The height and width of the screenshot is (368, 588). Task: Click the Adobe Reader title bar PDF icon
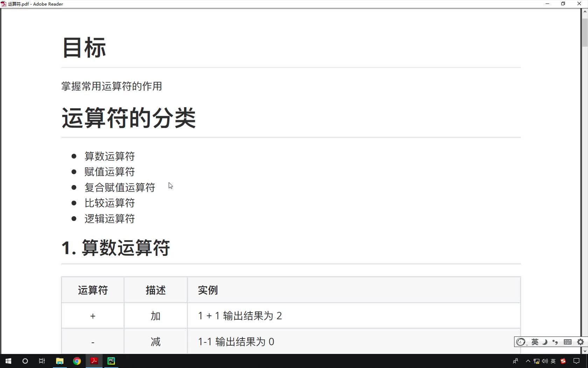point(3,4)
